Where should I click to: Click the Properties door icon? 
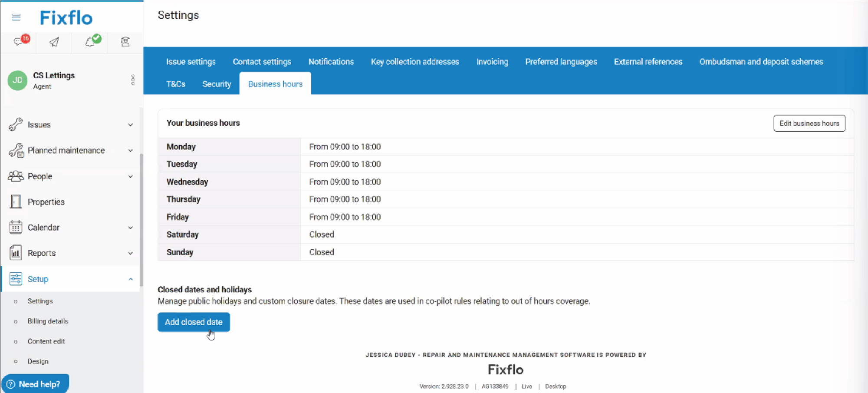click(16, 202)
